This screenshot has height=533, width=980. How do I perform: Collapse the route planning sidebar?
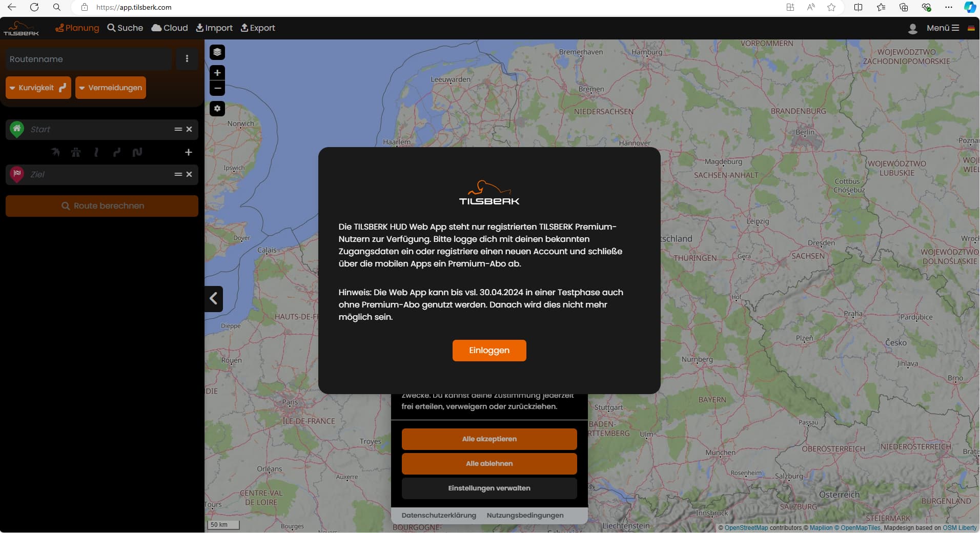214,299
